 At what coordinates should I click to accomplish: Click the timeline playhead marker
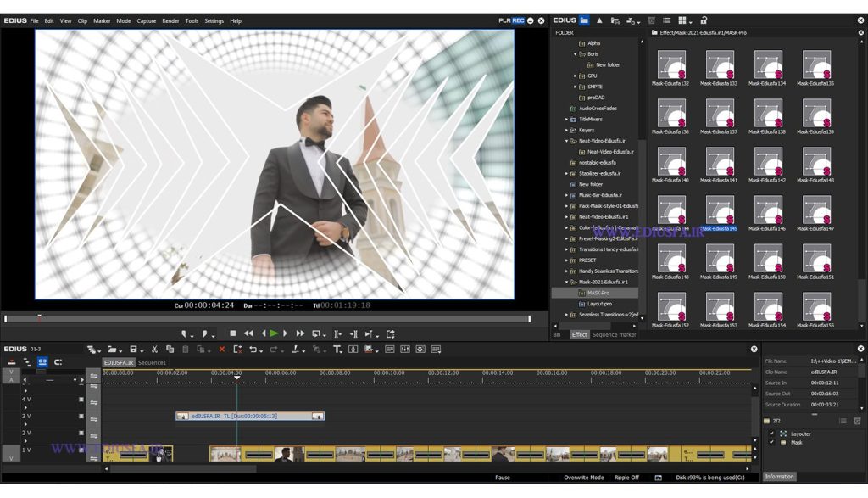coord(237,377)
